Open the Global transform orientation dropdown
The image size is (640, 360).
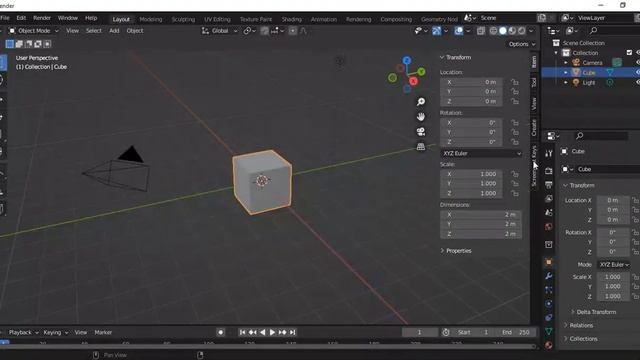coord(220,31)
